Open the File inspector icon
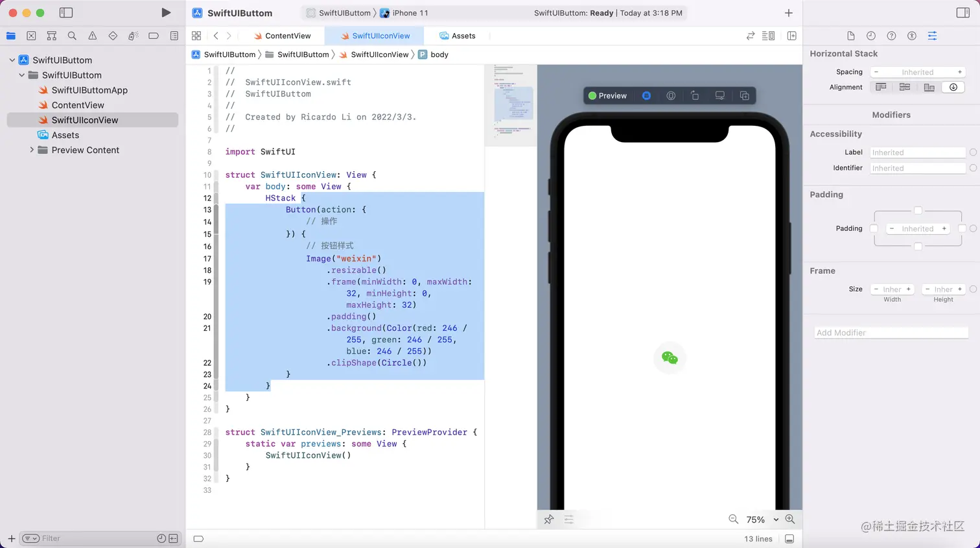The image size is (980, 548). pyautogui.click(x=851, y=36)
